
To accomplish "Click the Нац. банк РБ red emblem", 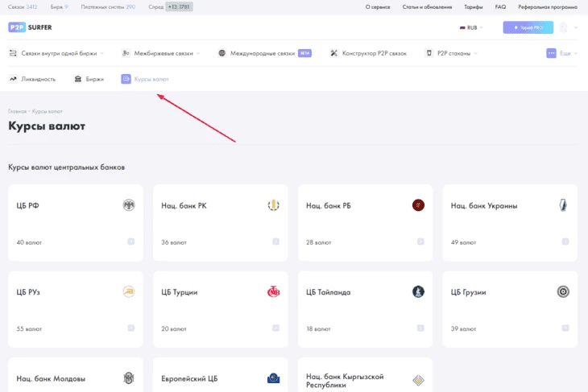I will point(418,205).
